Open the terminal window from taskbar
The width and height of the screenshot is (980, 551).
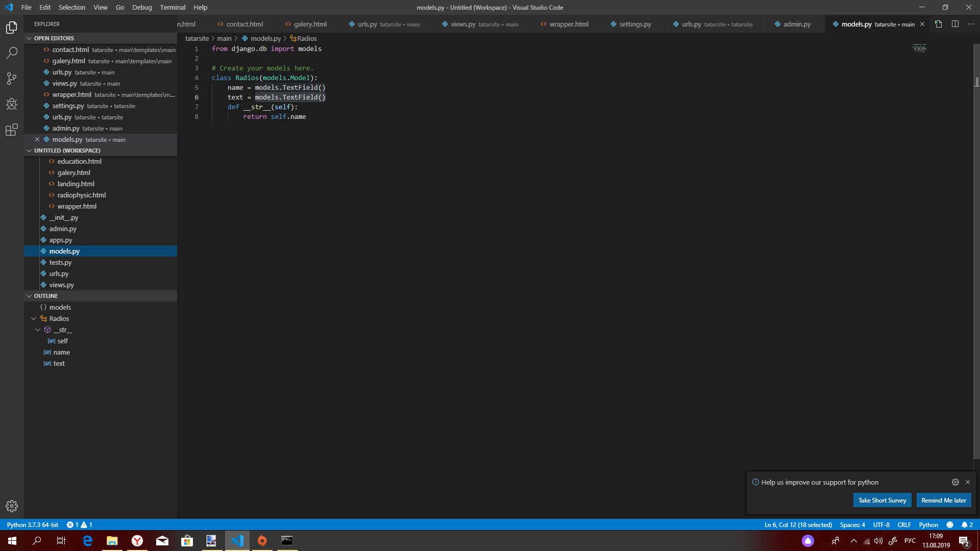coord(287,541)
